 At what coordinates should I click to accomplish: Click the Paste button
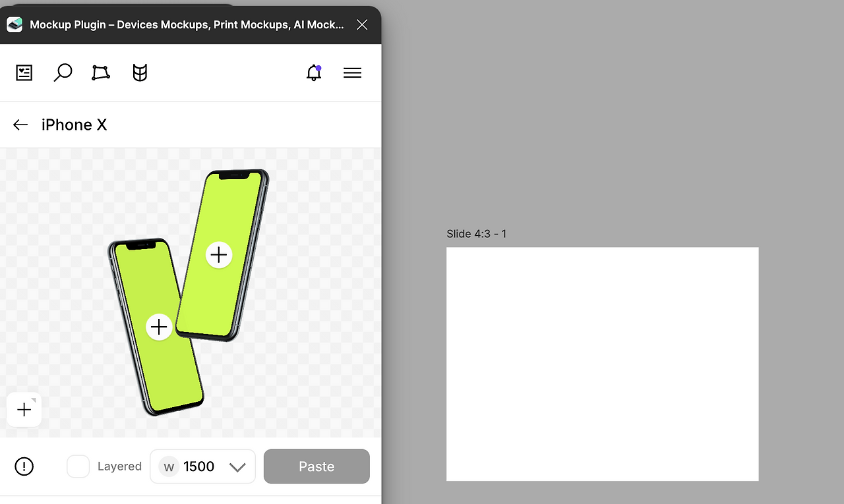(316, 466)
